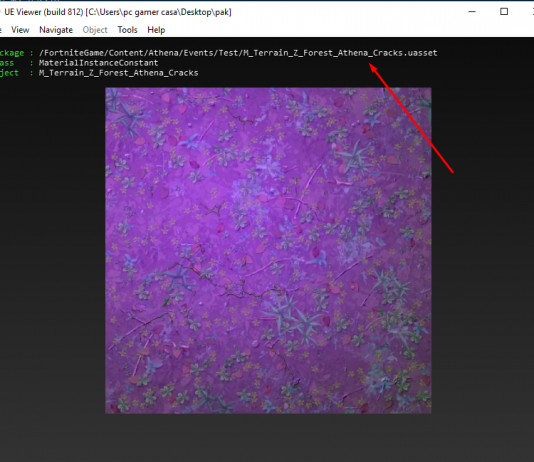Click the green Class label

click(x=7, y=63)
